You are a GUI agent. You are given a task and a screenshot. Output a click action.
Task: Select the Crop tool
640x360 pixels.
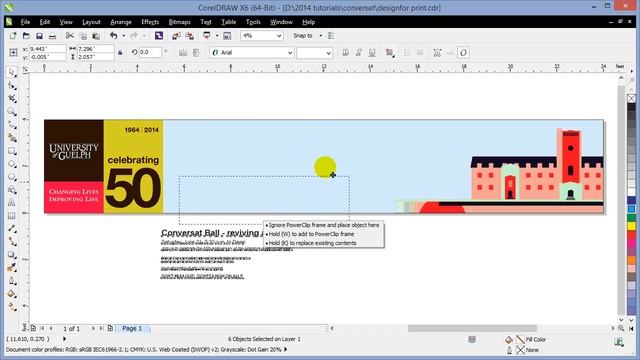[12, 98]
